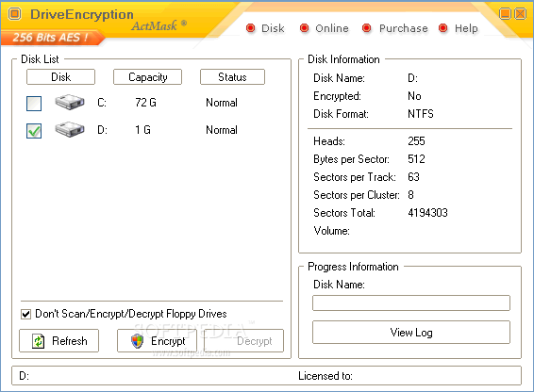Click the Sectors Total value 4194303

427,213
